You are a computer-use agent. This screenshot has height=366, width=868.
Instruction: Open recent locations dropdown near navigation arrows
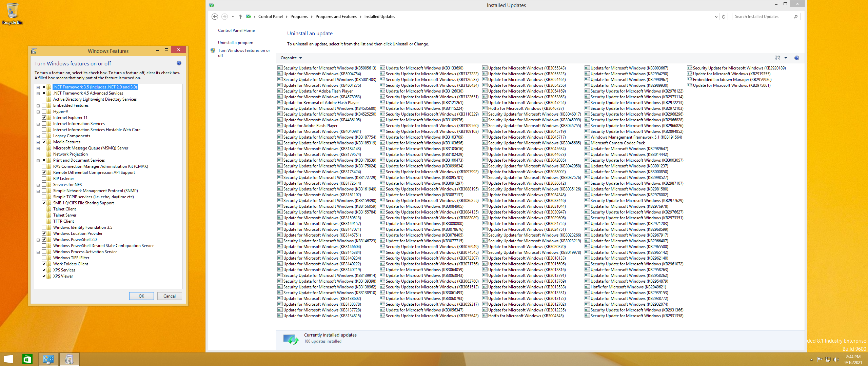pyautogui.click(x=233, y=17)
